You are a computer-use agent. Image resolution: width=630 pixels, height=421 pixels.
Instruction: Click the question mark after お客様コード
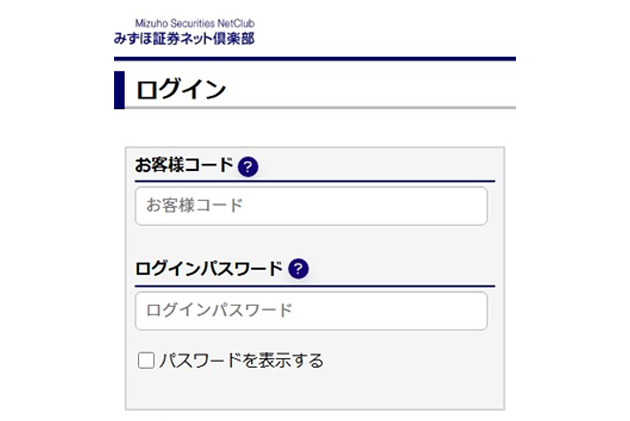pyautogui.click(x=248, y=167)
